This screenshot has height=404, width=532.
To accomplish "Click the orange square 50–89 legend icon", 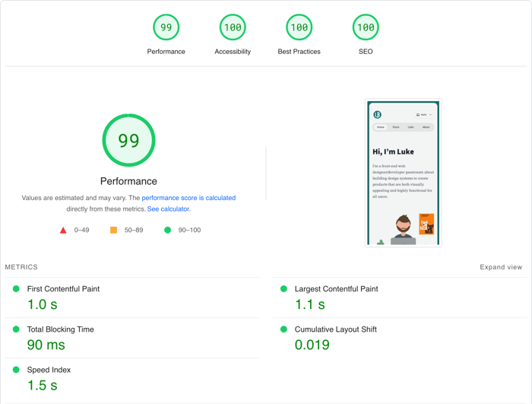I will point(114,230).
